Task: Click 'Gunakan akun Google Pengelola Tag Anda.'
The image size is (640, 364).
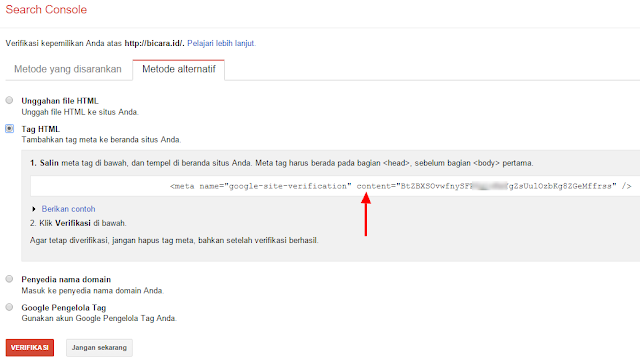Action: tap(99, 318)
